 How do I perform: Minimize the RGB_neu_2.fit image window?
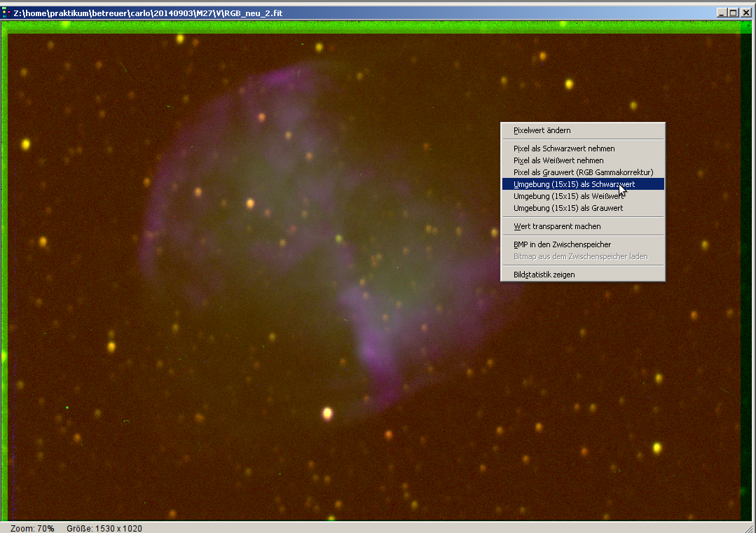click(722, 13)
